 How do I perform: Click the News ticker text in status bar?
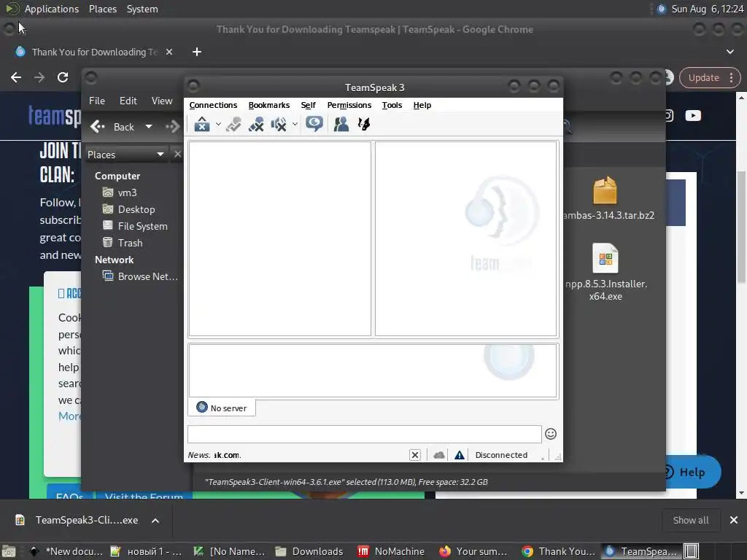coord(214,455)
